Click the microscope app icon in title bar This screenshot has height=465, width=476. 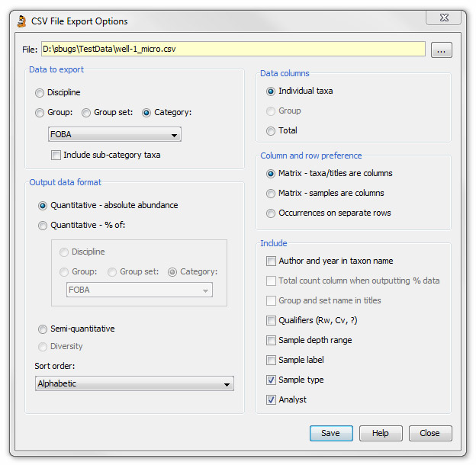[22, 21]
